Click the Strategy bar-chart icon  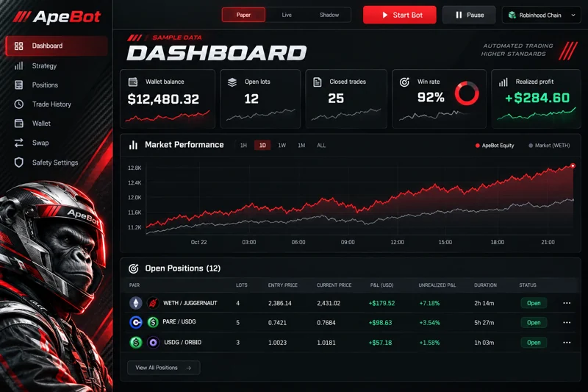[19, 65]
